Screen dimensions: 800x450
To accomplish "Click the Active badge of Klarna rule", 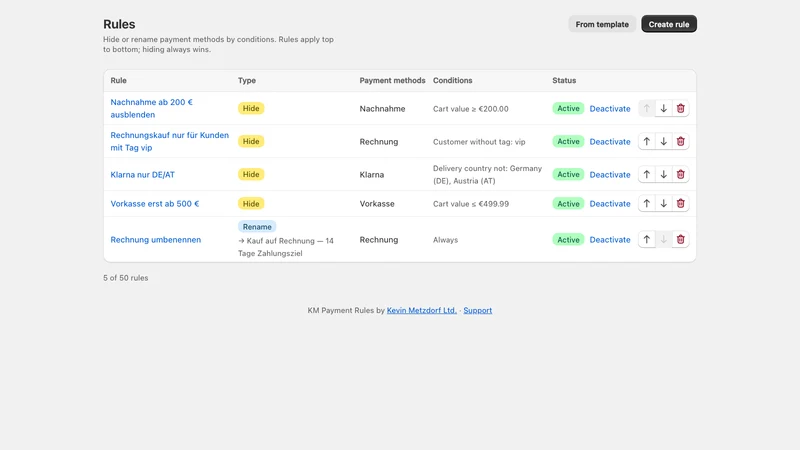I will [x=568, y=174].
